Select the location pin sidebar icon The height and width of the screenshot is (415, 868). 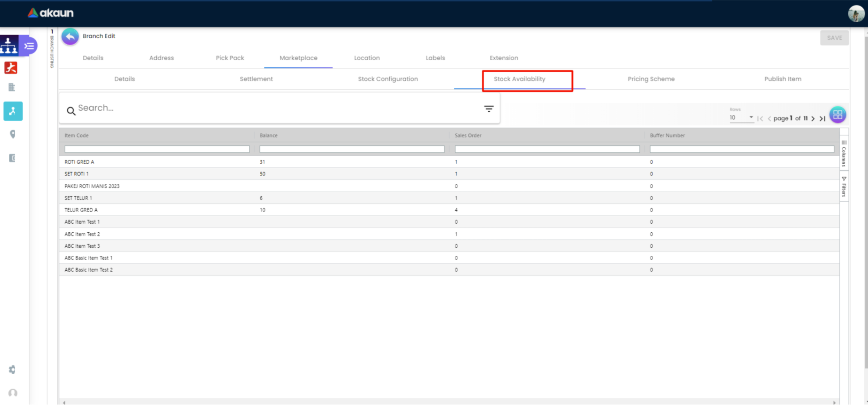[13, 134]
